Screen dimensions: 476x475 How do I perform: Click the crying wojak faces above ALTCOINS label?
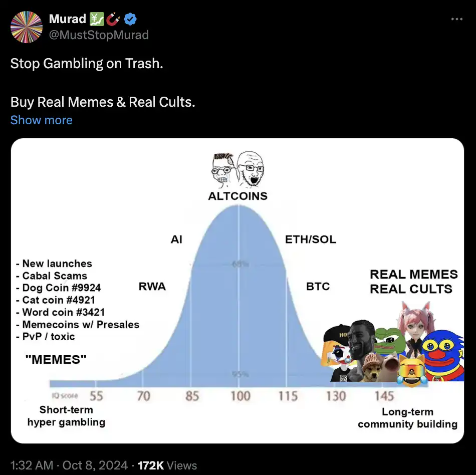(237, 170)
